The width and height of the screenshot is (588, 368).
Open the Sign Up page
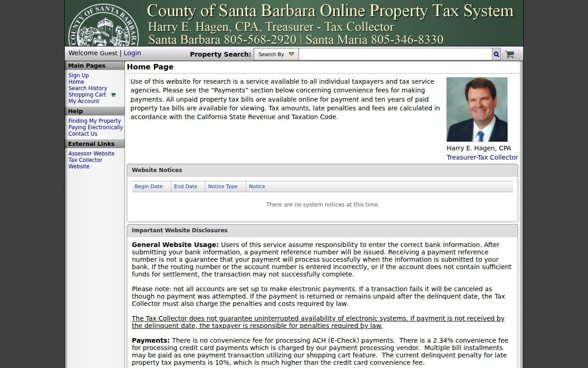79,75
